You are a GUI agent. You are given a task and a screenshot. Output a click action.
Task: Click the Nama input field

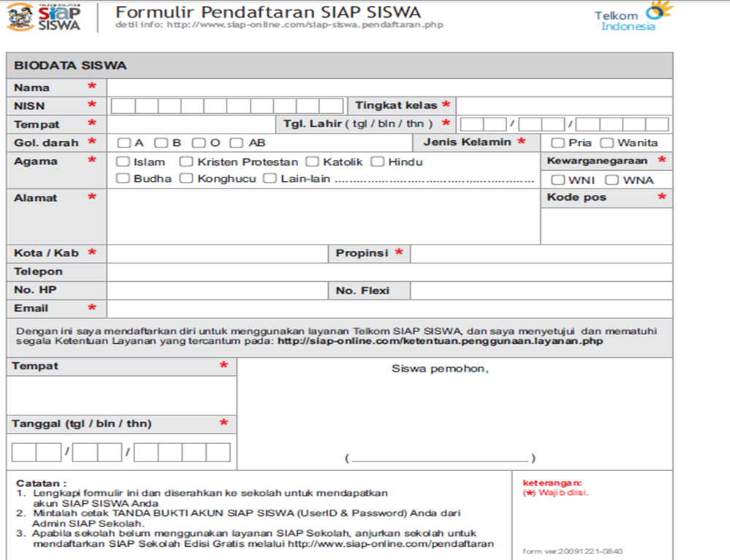coord(389,88)
